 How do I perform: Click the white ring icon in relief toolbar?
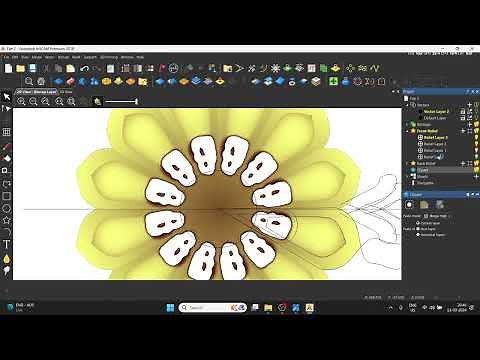pyautogui.click(x=292, y=82)
